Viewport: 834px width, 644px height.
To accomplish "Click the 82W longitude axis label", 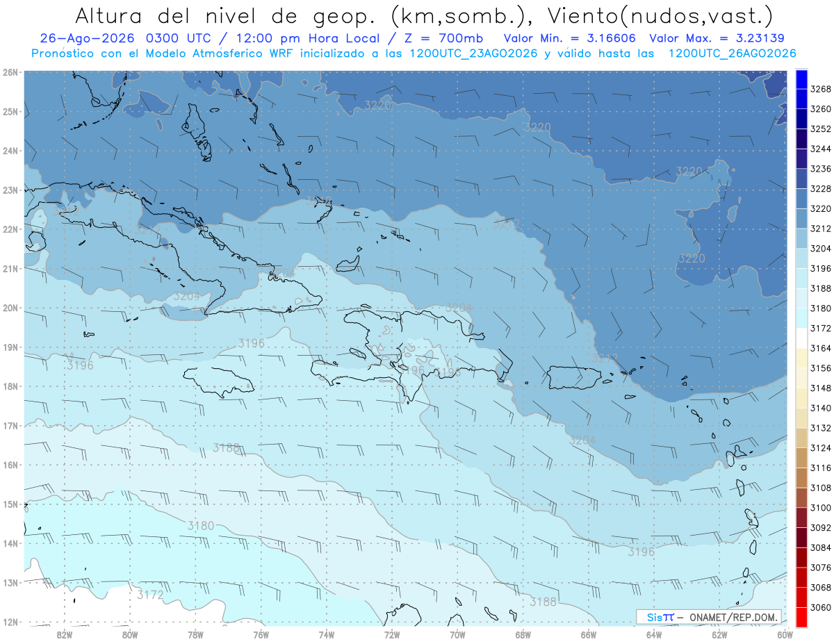I will click(x=65, y=634).
